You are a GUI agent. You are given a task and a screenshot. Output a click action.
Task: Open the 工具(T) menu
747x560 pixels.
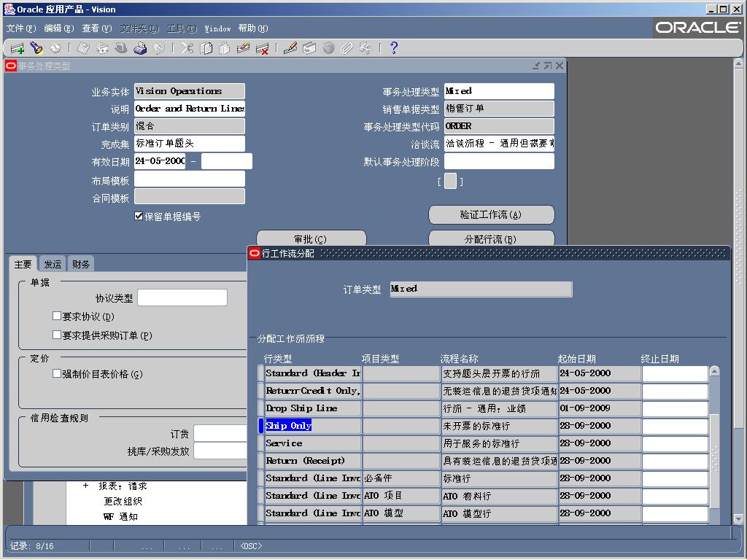[x=182, y=28]
